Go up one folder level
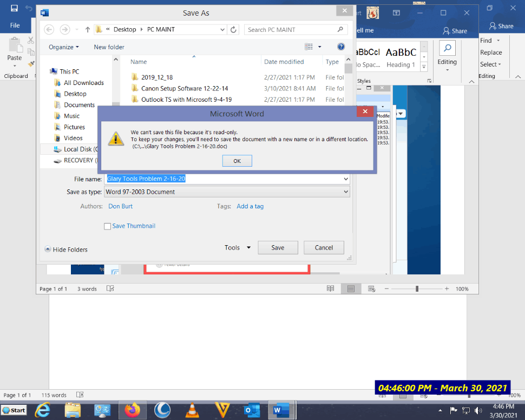 pyautogui.click(x=87, y=29)
